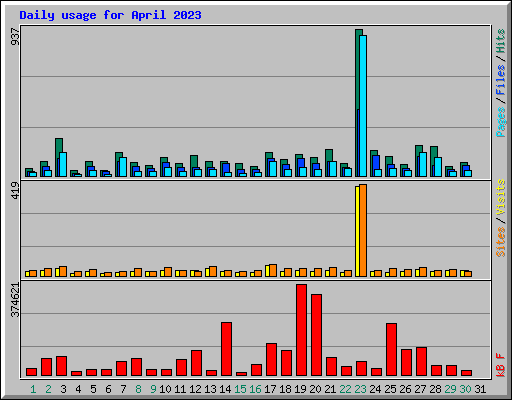Click day label 29 on the x-axis
The image size is (512, 400).
pyautogui.click(x=450, y=389)
